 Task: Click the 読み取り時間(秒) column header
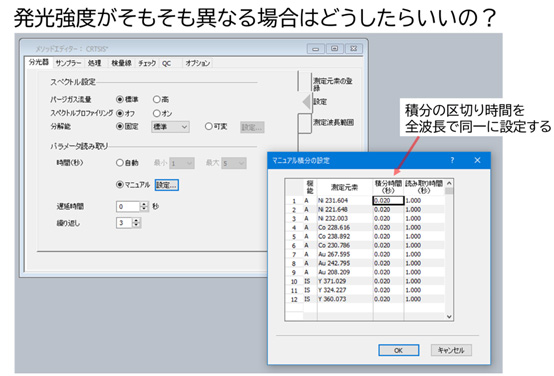[424, 187]
